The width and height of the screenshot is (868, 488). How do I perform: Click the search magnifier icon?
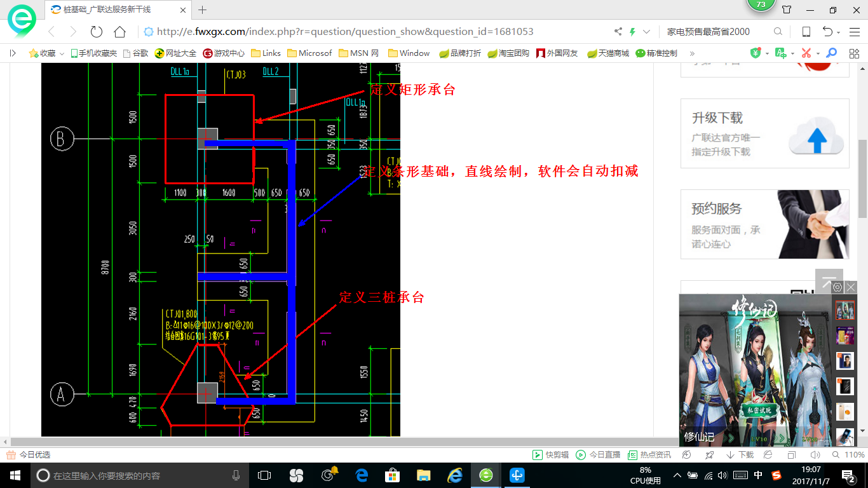coord(778,31)
